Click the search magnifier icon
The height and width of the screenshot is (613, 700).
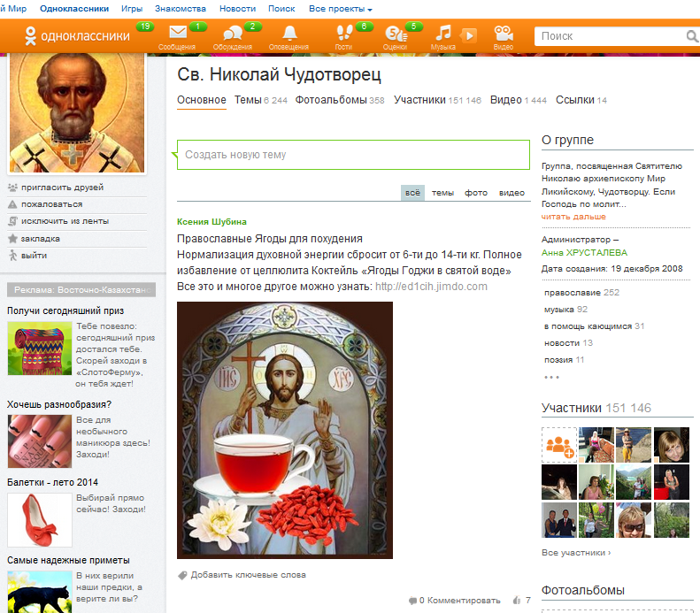pyautogui.click(x=692, y=36)
